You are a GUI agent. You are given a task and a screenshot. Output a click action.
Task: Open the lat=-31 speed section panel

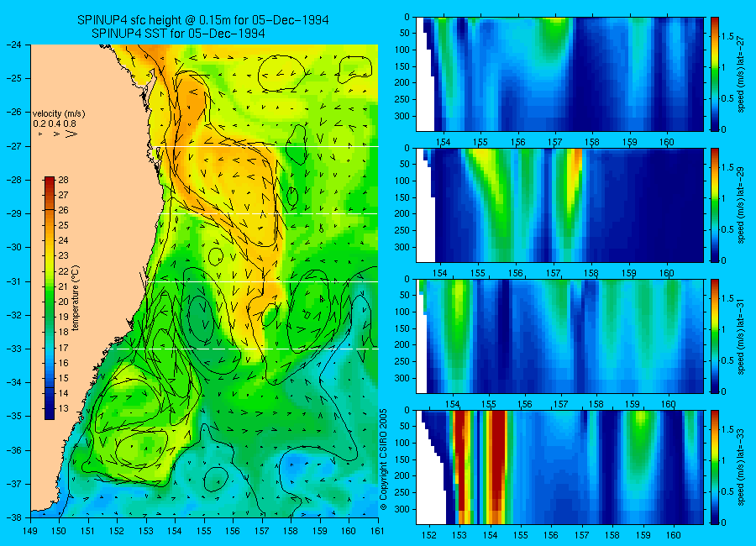point(559,336)
